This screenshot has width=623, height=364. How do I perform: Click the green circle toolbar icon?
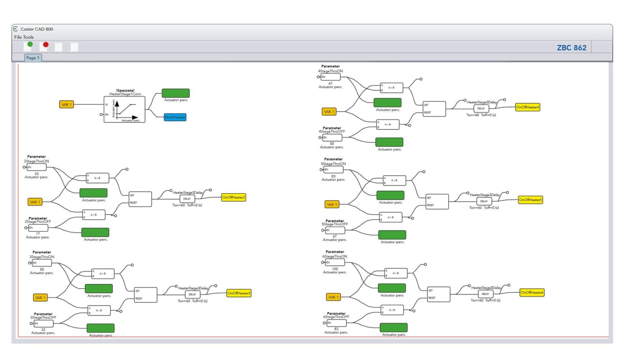click(x=30, y=44)
